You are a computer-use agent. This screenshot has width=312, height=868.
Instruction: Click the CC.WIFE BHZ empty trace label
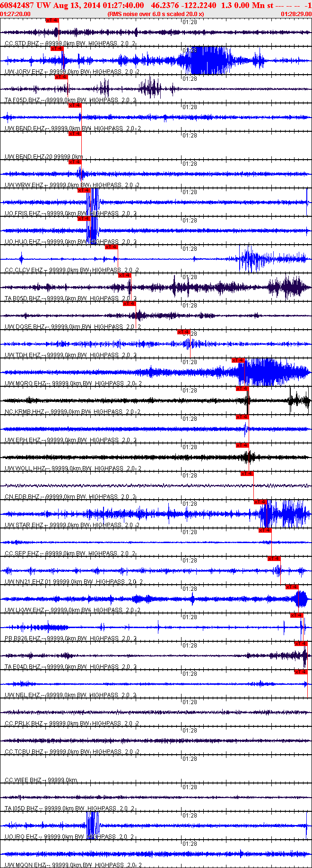click(23, 780)
